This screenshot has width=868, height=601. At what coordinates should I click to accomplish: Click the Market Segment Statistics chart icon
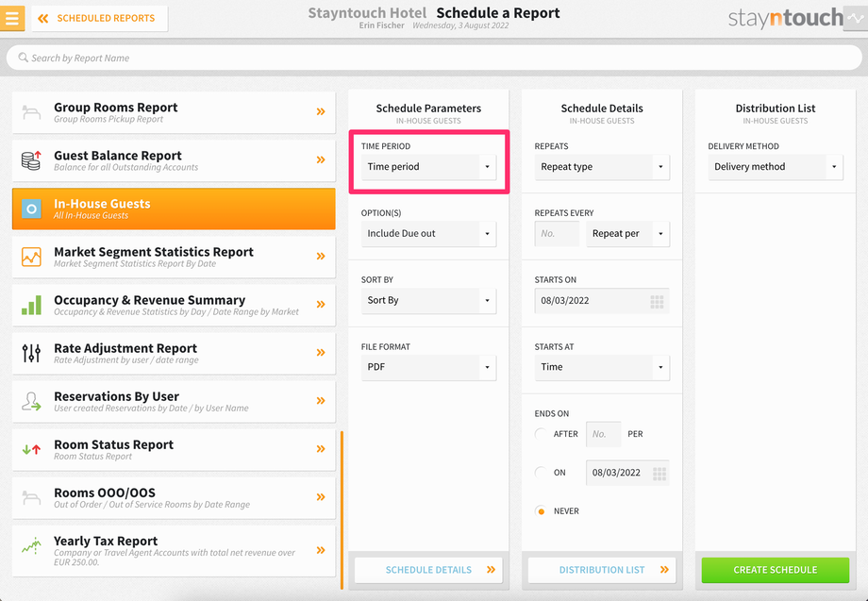tap(31, 257)
